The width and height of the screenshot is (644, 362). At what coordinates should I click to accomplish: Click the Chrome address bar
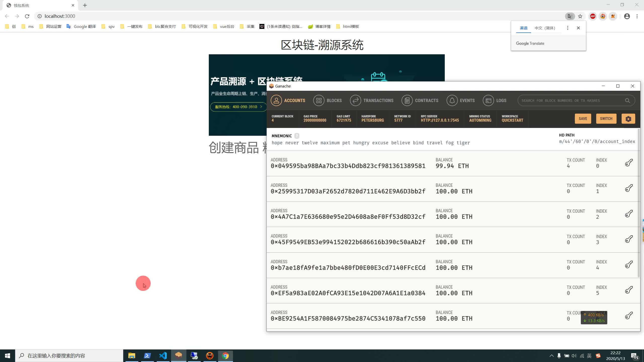click(x=302, y=16)
